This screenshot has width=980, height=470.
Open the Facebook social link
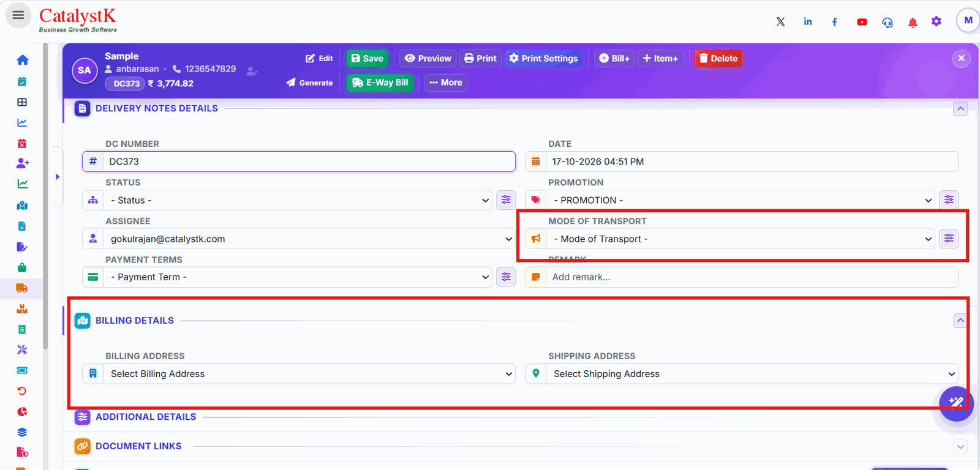pos(834,22)
